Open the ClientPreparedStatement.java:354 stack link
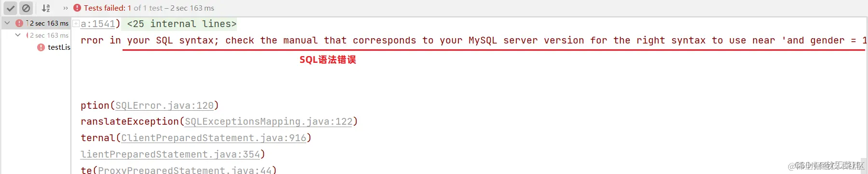 click(170, 154)
